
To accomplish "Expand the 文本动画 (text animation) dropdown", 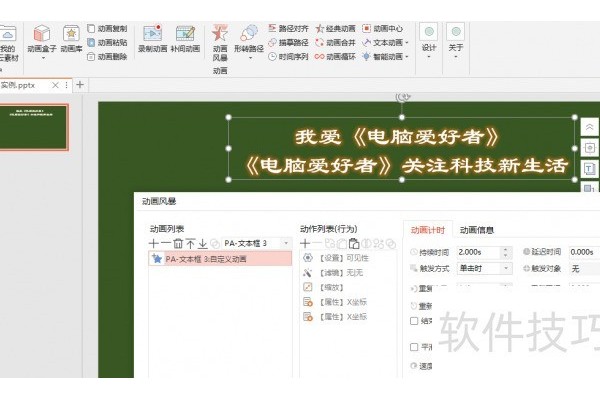I will click(407, 42).
